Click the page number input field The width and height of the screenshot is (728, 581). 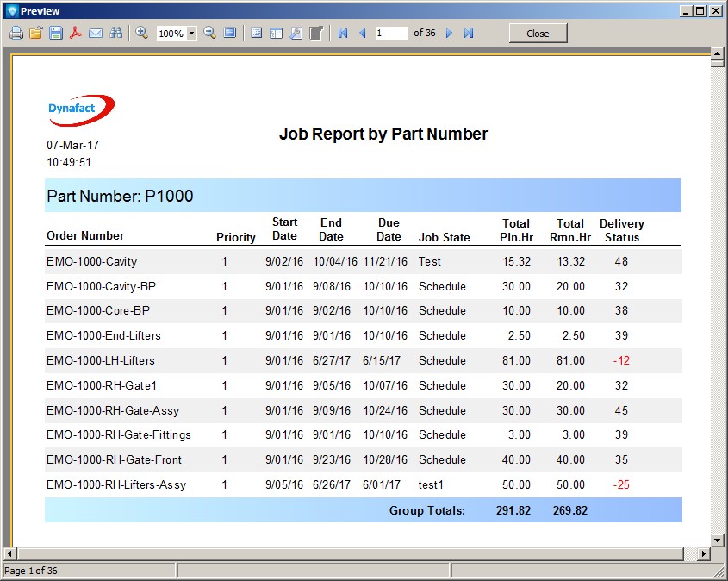[x=392, y=34]
